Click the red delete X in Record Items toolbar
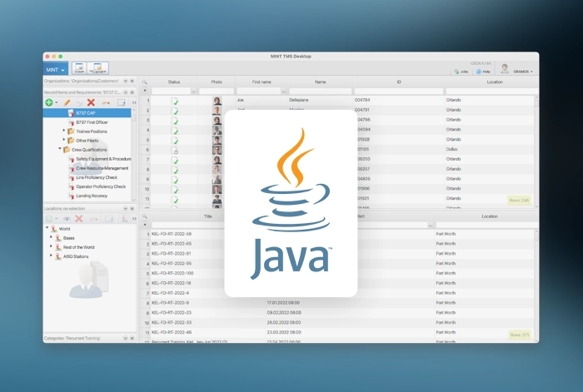This screenshot has height=392, width=583. click(91, 102)
